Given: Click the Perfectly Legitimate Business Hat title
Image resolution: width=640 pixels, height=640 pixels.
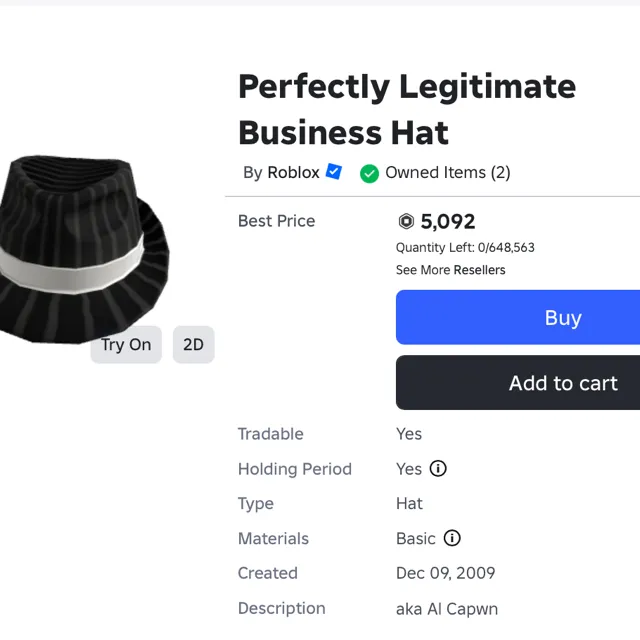Looking at the screenshot, I should (406, 109).
